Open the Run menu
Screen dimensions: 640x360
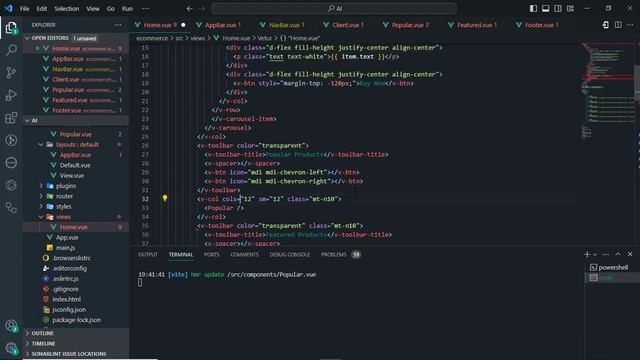pos(127,8)
